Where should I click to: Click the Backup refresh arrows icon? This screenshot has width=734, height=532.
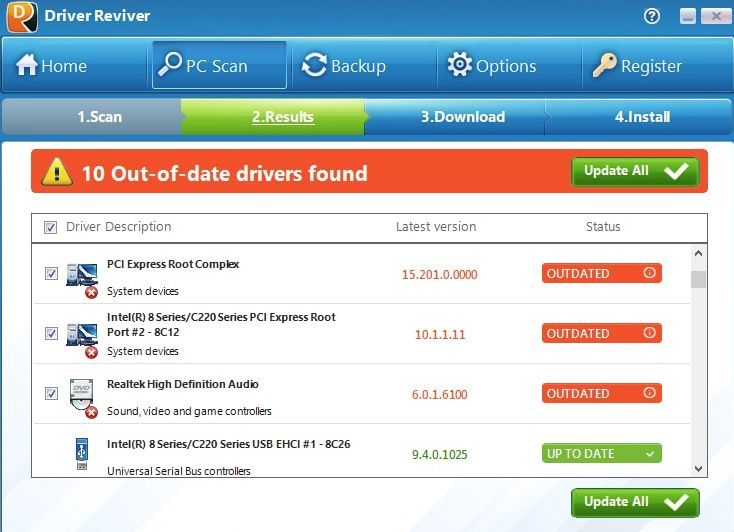coord(314,65)
